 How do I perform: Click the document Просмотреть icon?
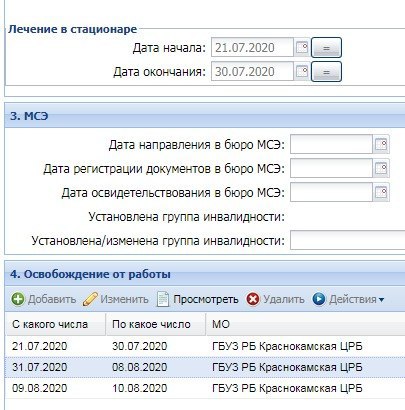(163, 299)
